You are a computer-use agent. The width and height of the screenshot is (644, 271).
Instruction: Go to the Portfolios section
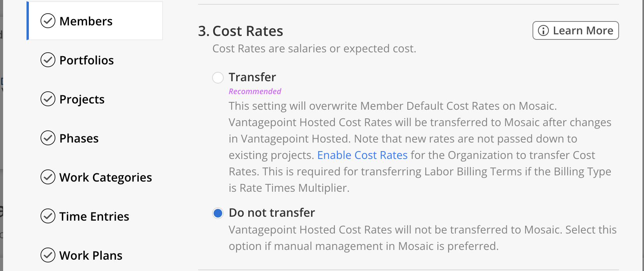(x=95, y=60)
